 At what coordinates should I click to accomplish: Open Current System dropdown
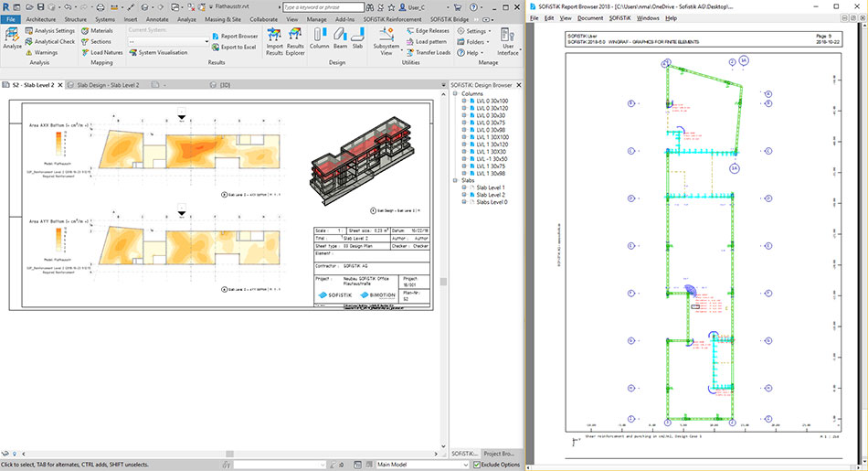click(x=168, y=41)
